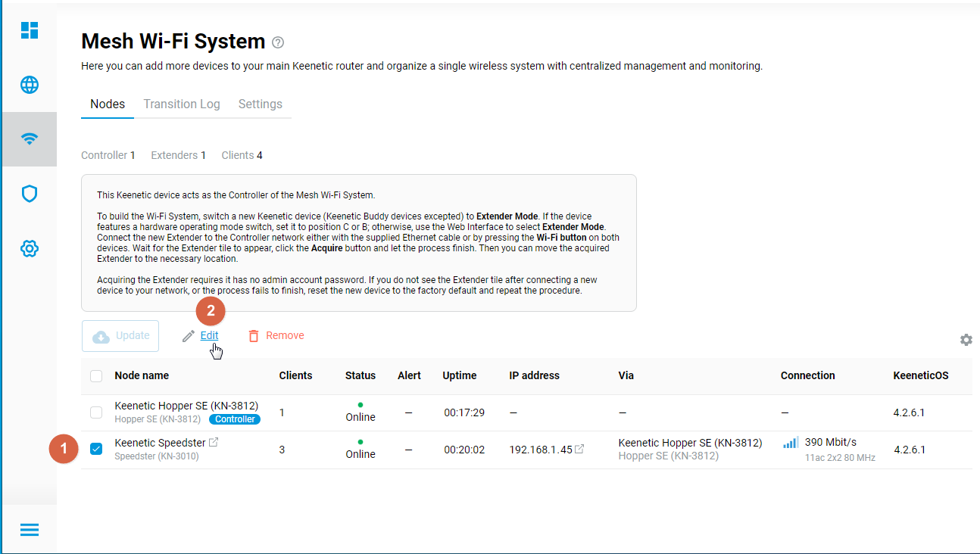The height and width of the screenshot is (554, 980).
Task: Open the Management gear sidebar icon
Action: click(x=30, y=248)
